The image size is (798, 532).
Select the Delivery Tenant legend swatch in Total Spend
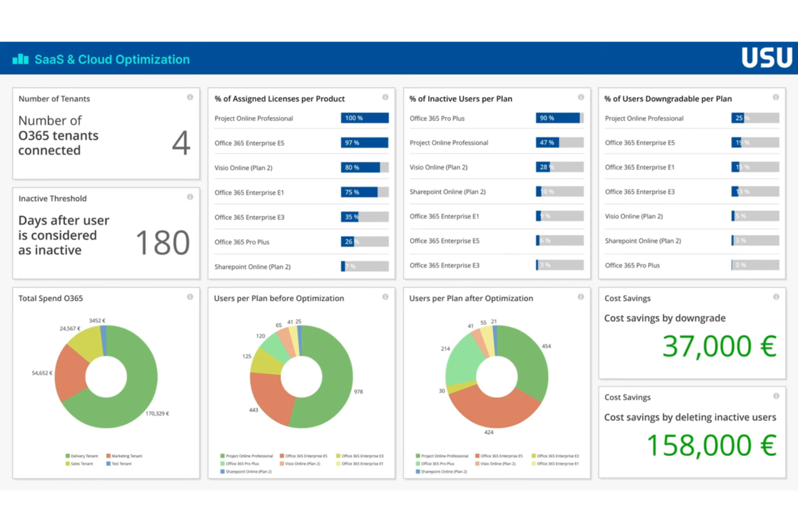pyautogui.click(x=67, y=456)
